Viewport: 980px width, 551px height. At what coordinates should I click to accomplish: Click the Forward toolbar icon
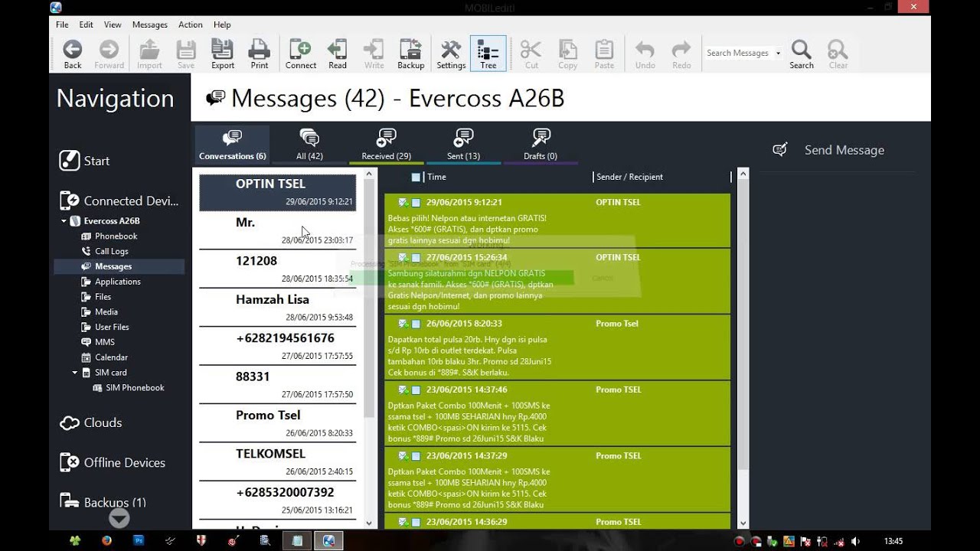109,54
